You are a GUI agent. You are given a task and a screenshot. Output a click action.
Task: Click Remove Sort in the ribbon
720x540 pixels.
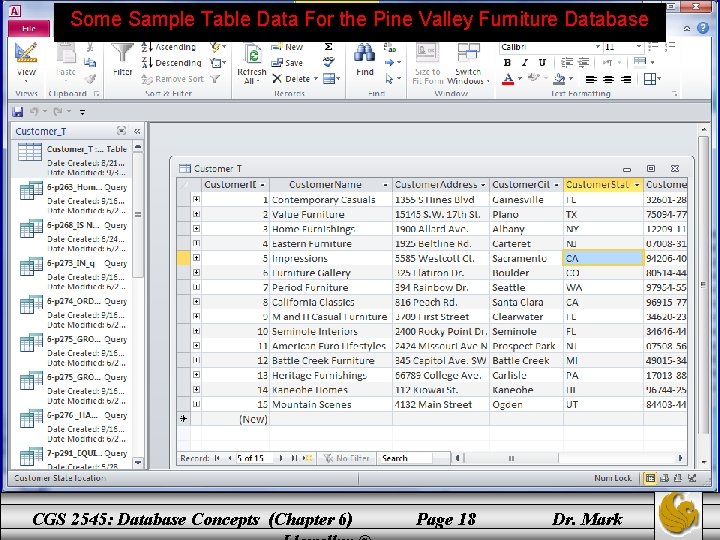[x=173, y=79]
